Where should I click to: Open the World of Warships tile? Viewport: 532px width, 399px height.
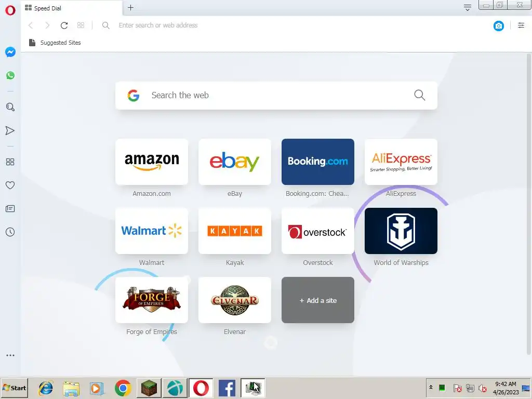[x=401, y=231]
